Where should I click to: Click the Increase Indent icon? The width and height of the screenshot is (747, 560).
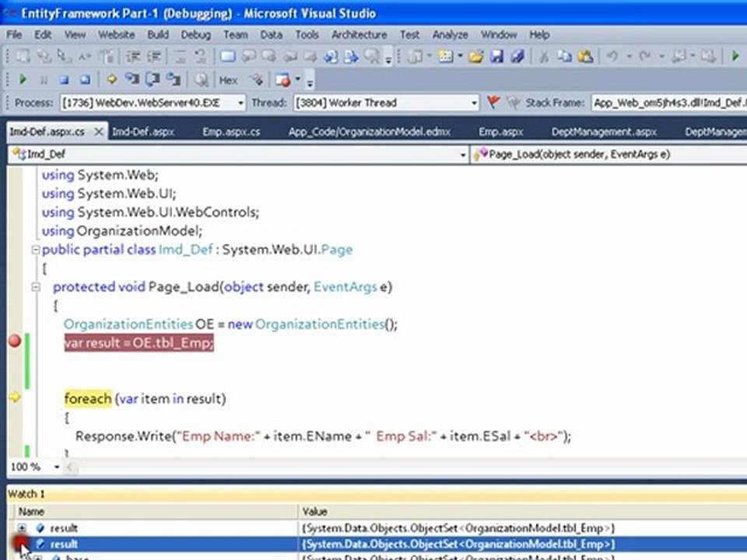pos(153,57)
